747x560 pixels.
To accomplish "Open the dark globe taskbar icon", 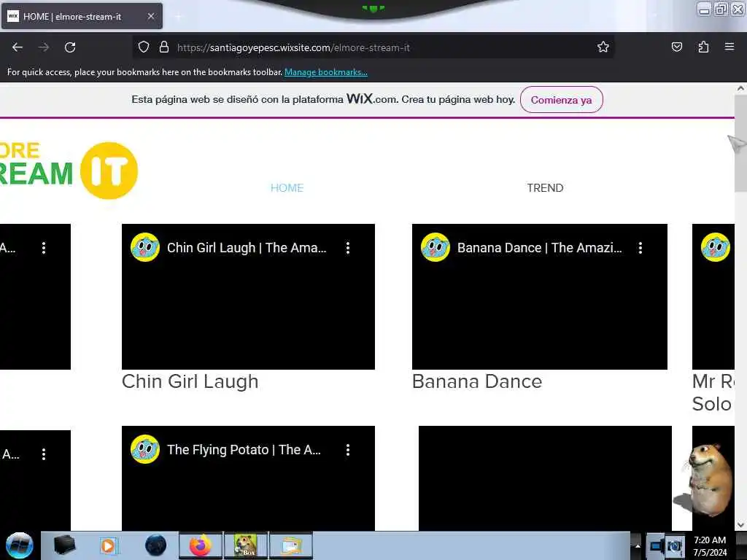I will click(156, 545).
